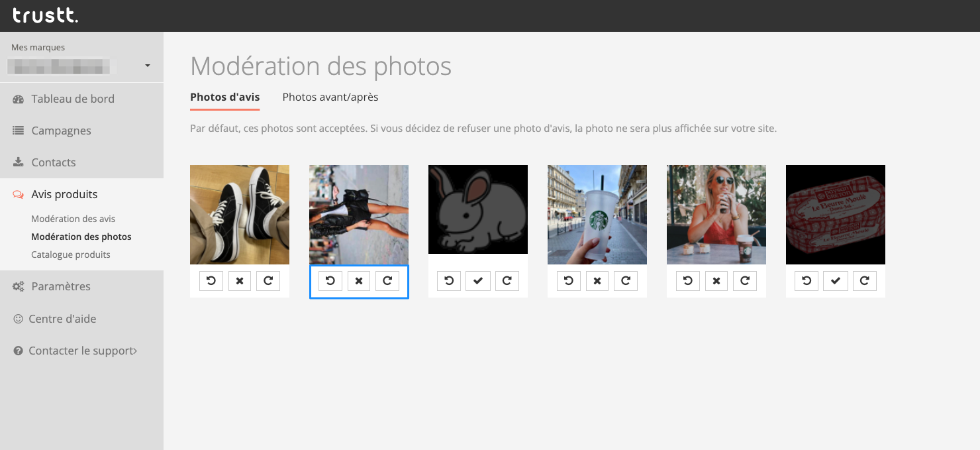Rotate the handbag photo counterclockwise

[x=330, y=281]
